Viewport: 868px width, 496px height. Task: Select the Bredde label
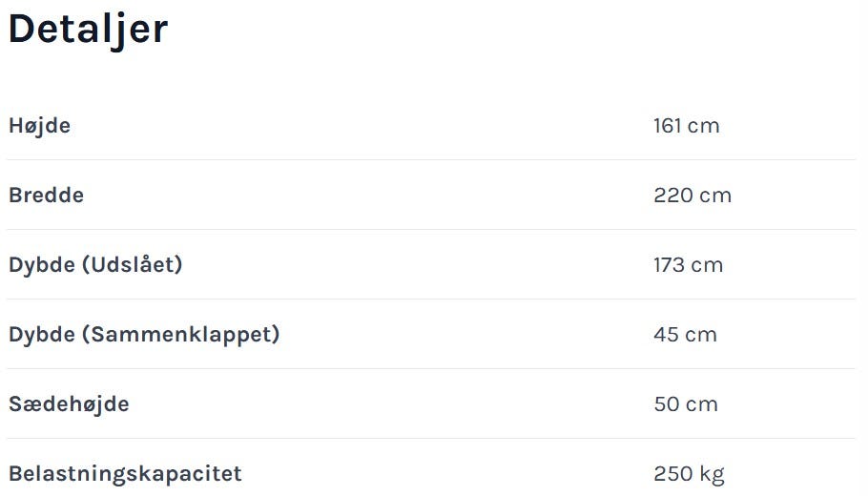pyautogui.click(x=46, y=195)
